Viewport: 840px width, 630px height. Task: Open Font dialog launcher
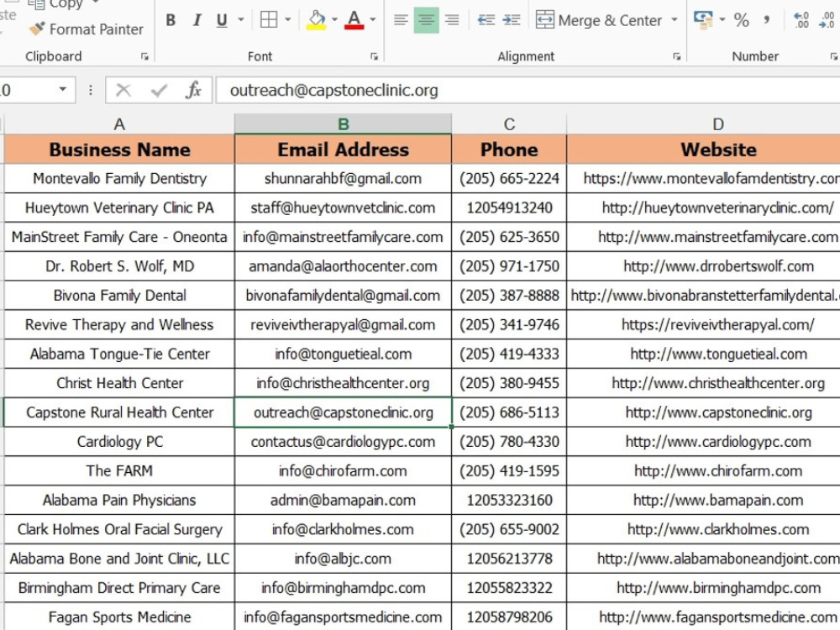(374, 56)
